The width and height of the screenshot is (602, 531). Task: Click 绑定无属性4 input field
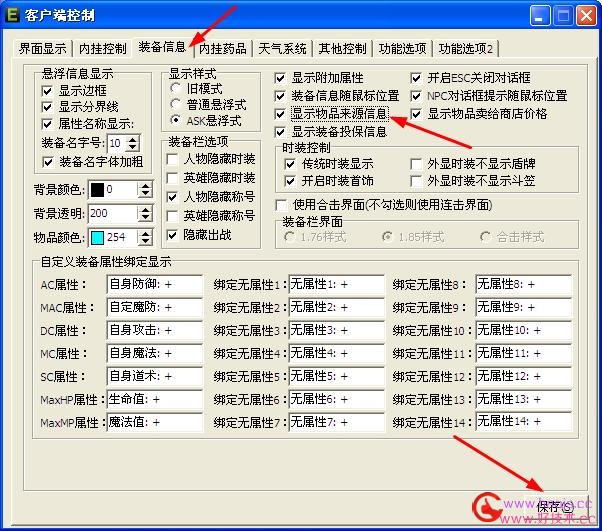(336, 354)
